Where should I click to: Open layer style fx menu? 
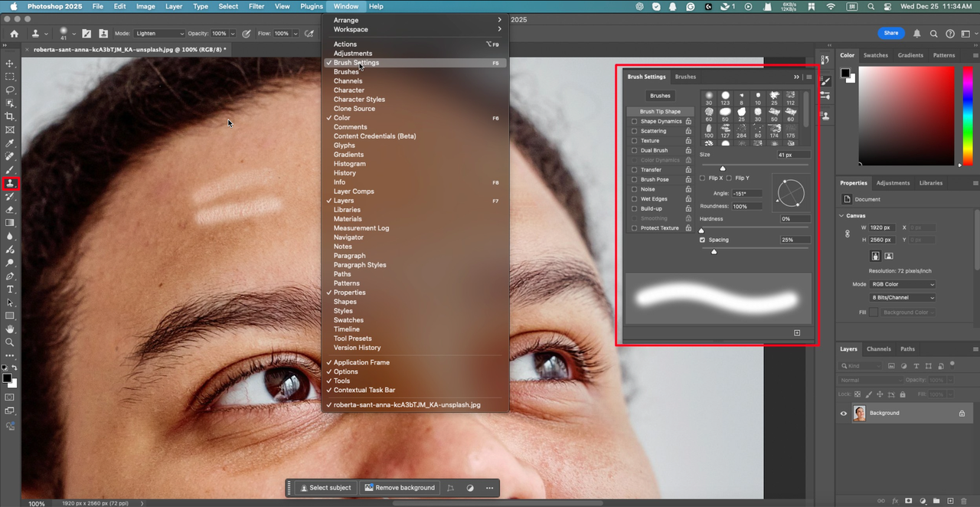coord(894,501)
